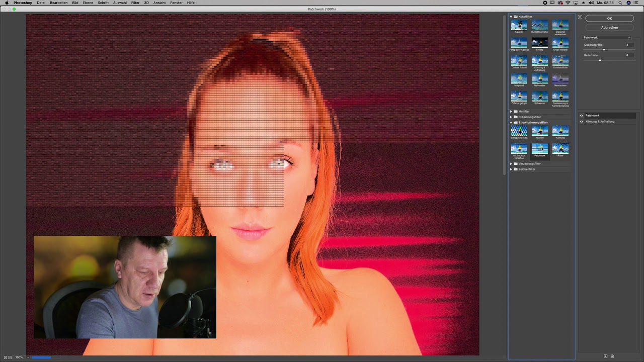Adjust the Quadratgröße slider

[x=604, y=50]
